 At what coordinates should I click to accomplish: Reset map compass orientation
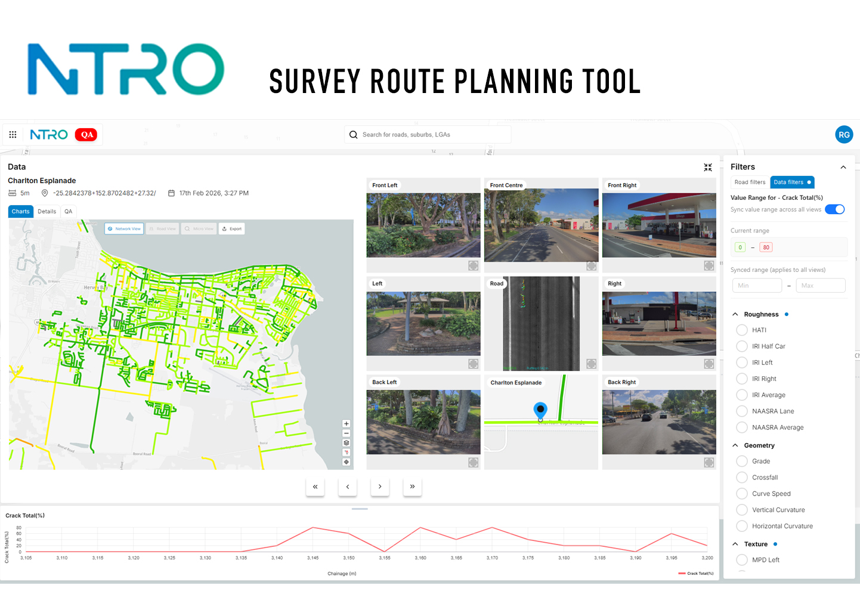click(347, 453)
